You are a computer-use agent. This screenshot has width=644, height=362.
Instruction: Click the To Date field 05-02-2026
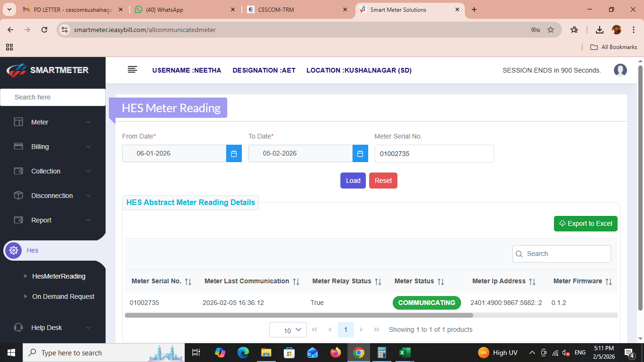point(300,154)
